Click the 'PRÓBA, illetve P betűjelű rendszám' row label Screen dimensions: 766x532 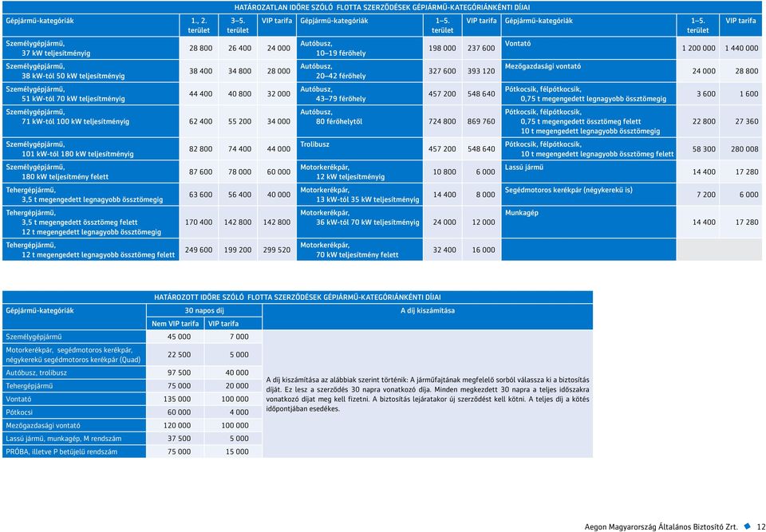coord(61,452)
